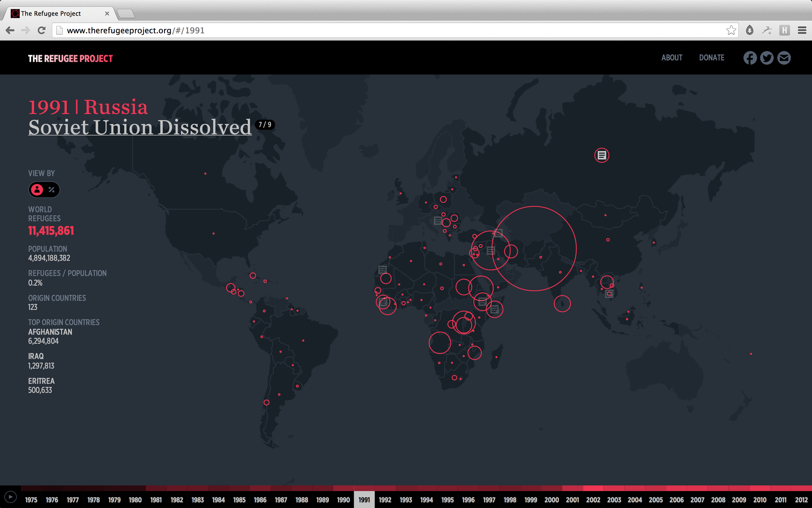
Task: Jump to year 1992 on timeline
Action: click(385, 500)
